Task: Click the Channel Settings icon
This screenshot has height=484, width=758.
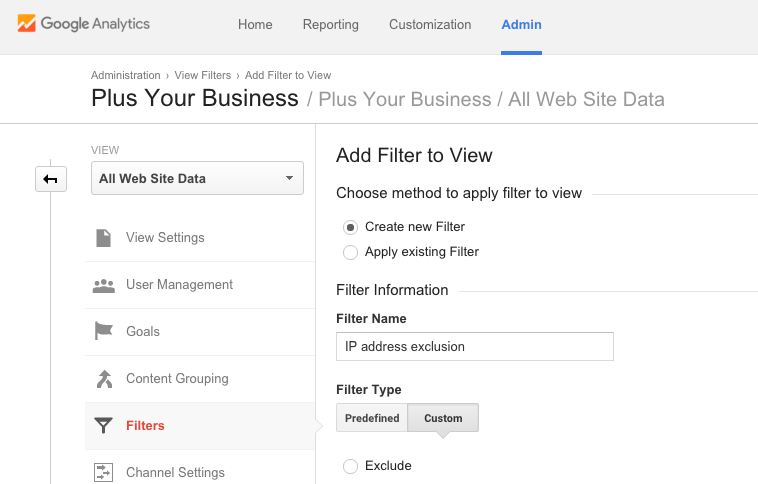Action: coord(103,472)
